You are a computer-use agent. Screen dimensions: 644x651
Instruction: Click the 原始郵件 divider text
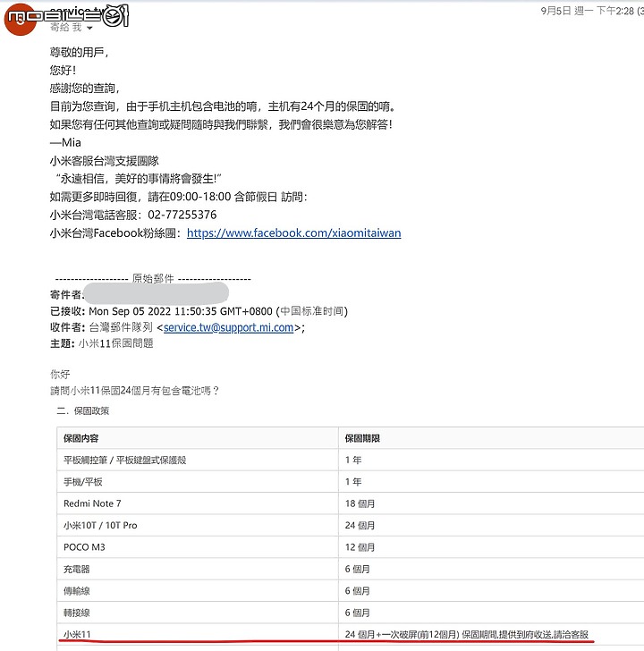click(x=153, y=278)
